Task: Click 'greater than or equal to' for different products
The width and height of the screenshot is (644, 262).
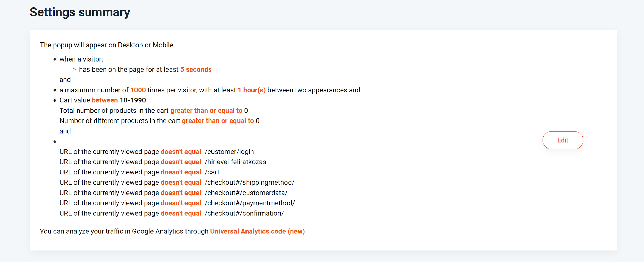Action: [x=218, y=121]
